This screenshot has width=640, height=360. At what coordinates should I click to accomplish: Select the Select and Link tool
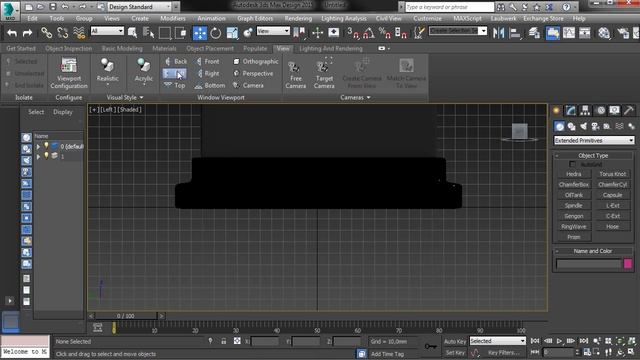(47, 33)
